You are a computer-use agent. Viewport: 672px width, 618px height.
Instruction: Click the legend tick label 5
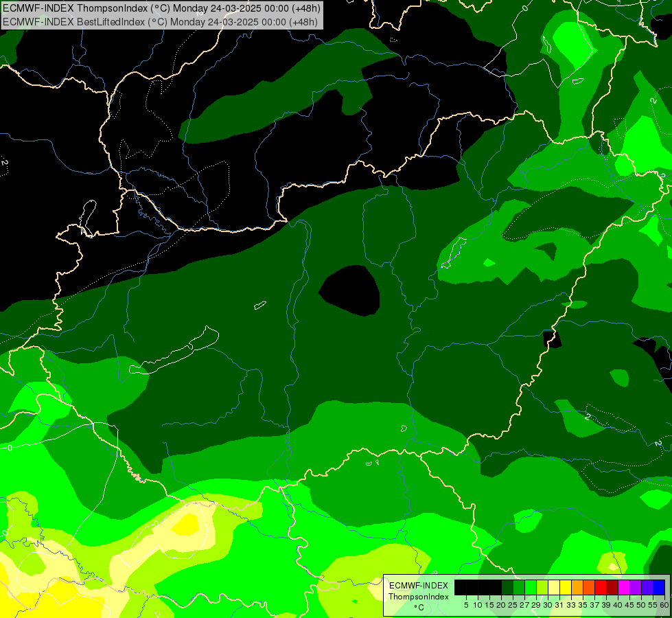[466, 605]
